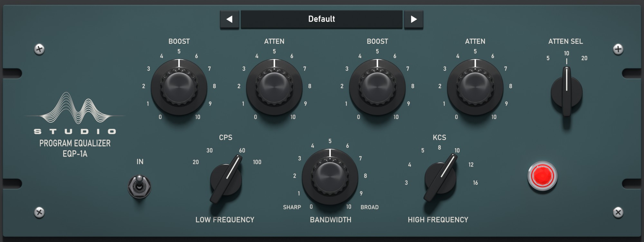Click the PROGRAM EQUALIZER EQP-1A title
644x242 pixels.
point(75,148)
